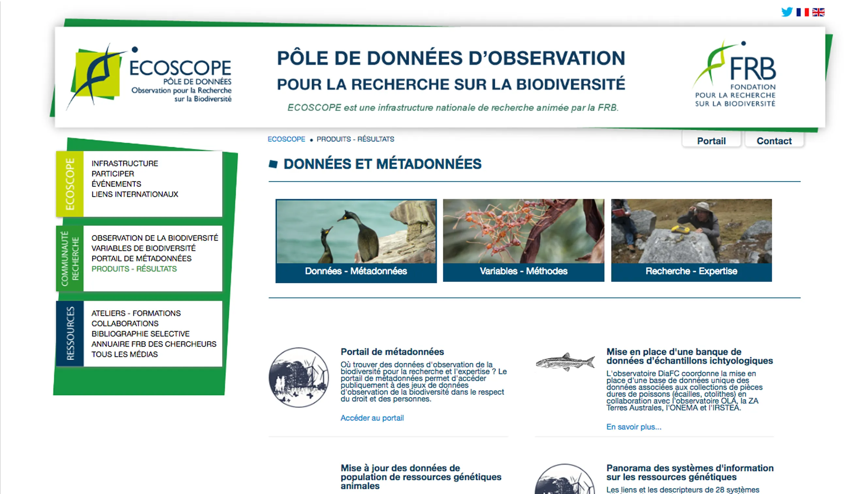Open Portail de métadonnées article title

[392, 352]
